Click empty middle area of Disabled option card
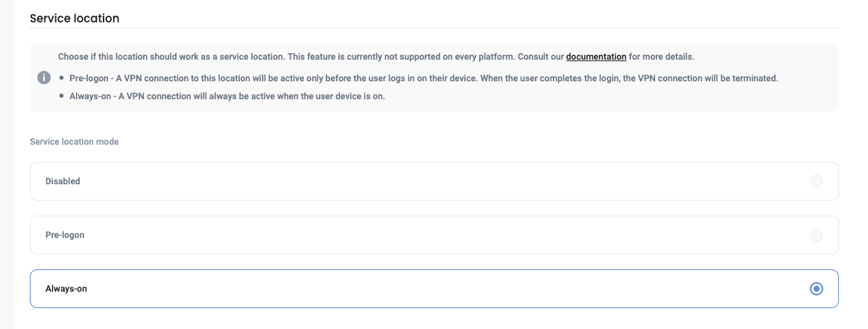Screen dimensions: 868x329 [432, 181]
